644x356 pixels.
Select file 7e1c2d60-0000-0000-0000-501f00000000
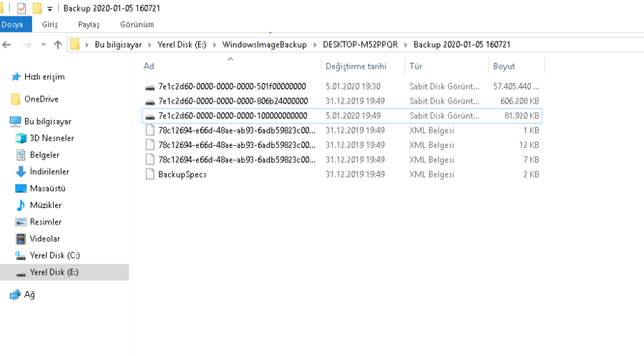(232, 86)
